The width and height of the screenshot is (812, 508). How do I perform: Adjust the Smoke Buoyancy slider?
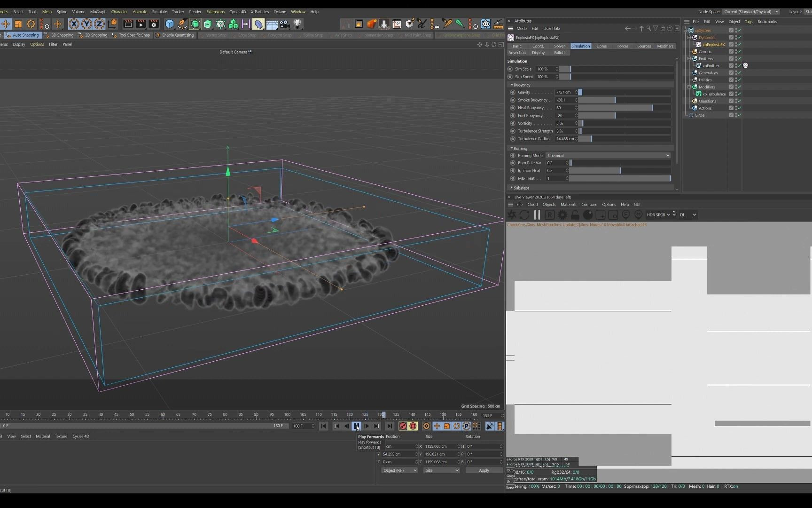625,100
